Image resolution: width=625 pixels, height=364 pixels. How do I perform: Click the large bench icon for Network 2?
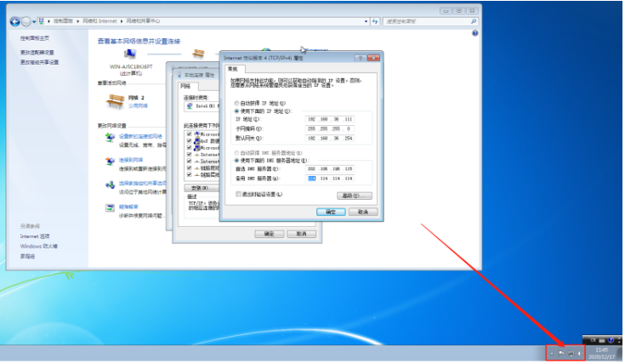[115, 101]
